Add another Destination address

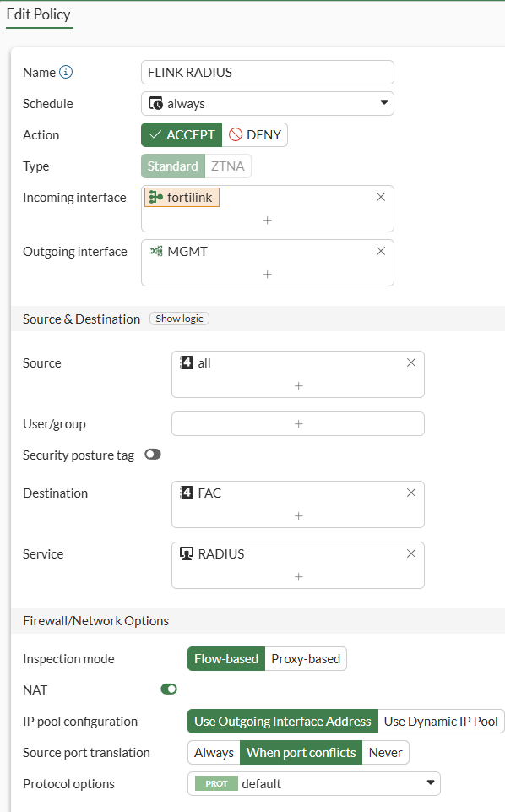(299, 515)
